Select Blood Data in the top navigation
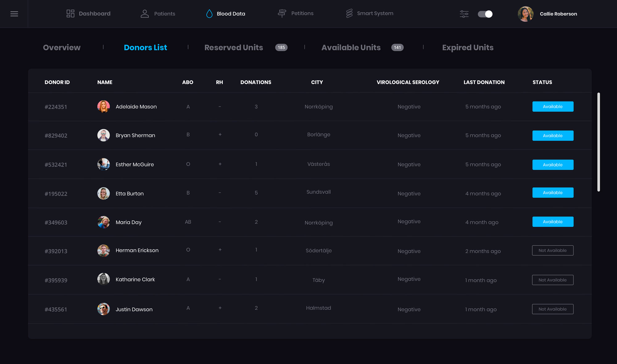 coord(231,14)
